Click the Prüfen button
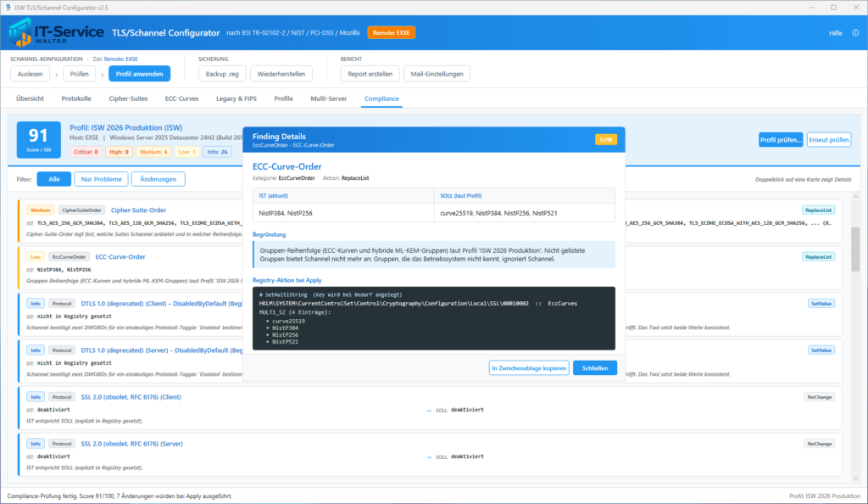This screenshot has height=504, width=868. tap(79, 74)
